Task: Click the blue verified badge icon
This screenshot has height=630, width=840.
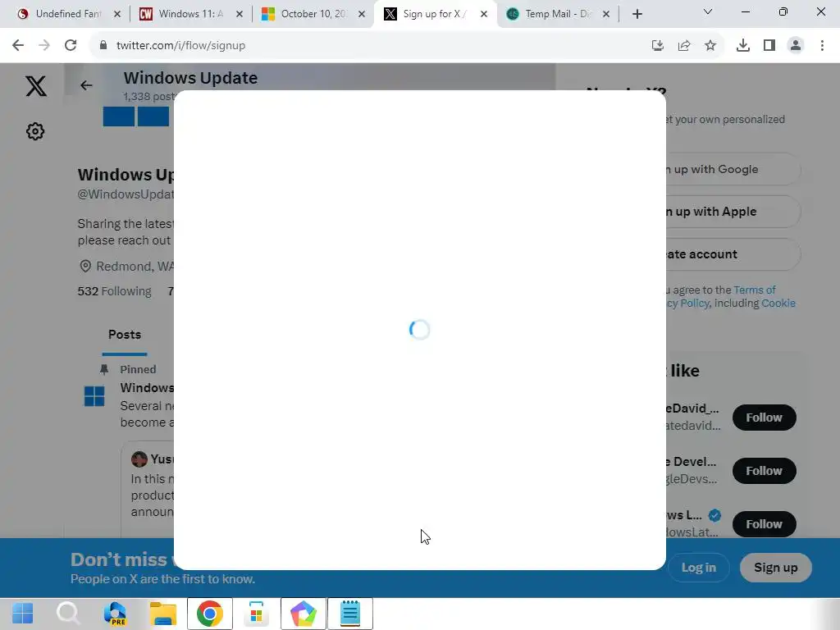Action: [714, 515]
